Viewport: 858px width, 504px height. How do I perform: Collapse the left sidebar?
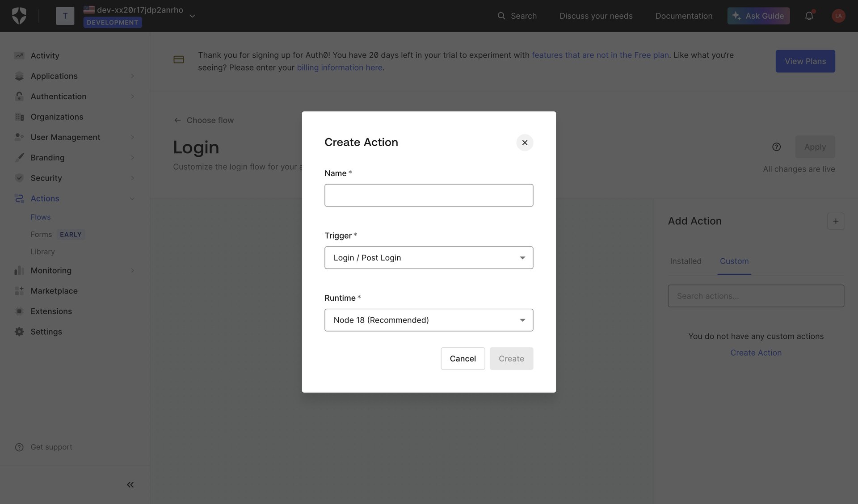(x=130, y=484)
